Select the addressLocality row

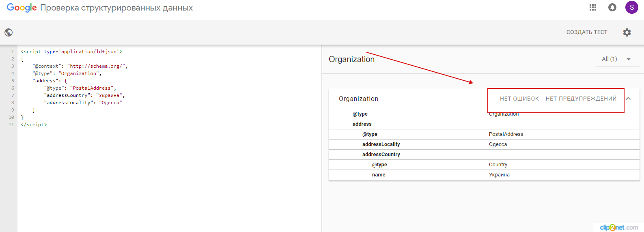tap(381, 144)
